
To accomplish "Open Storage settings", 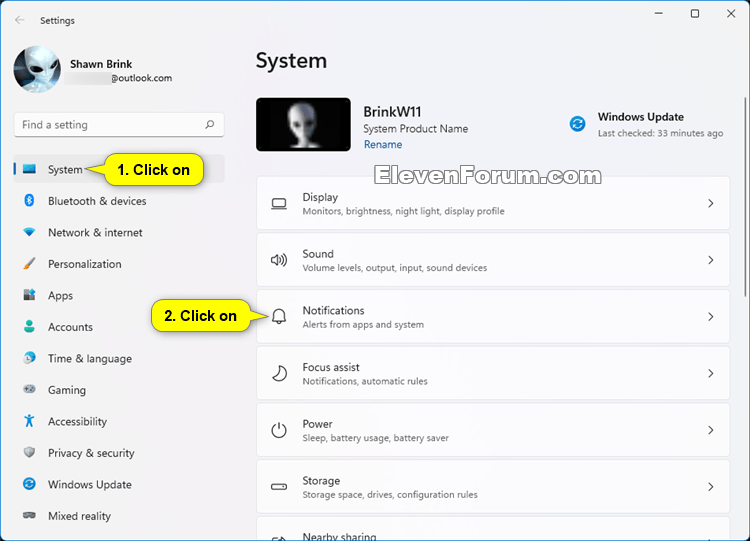I will pyautogui.click(x=493, y=486).
